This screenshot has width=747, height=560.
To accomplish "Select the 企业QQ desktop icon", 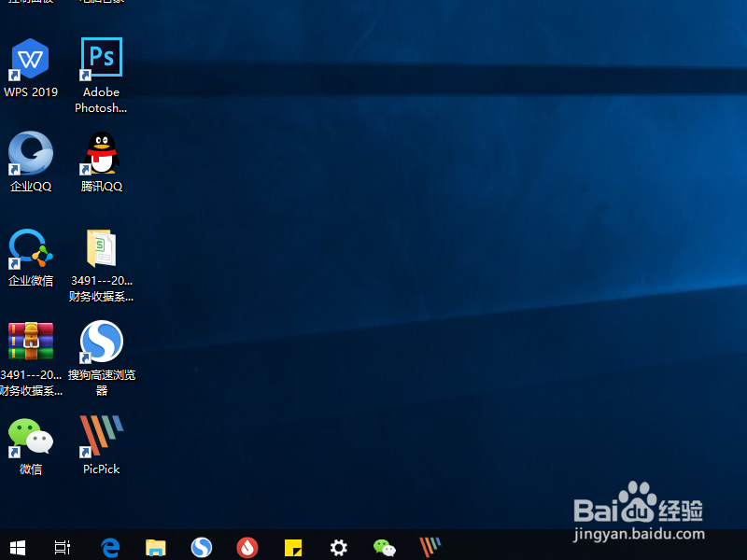I will 31,153.
